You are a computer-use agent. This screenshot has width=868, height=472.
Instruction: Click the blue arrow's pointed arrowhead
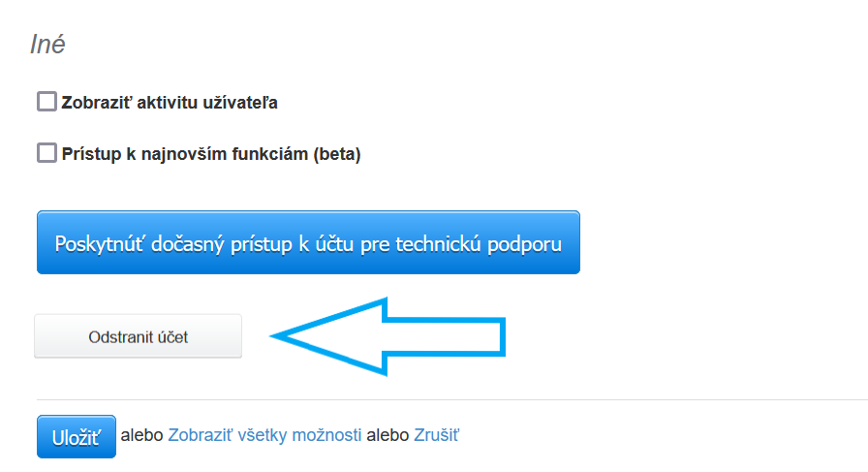pyautogui.click(x=291, y=335)
